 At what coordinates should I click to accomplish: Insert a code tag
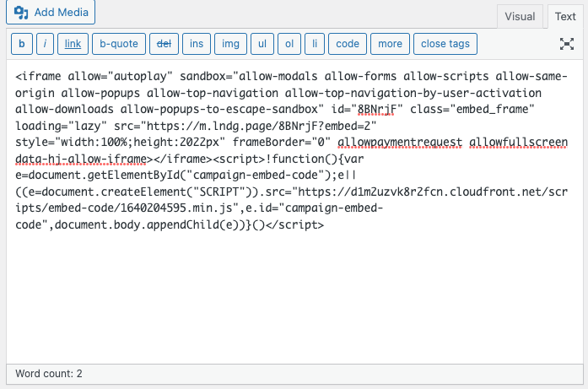348,44
